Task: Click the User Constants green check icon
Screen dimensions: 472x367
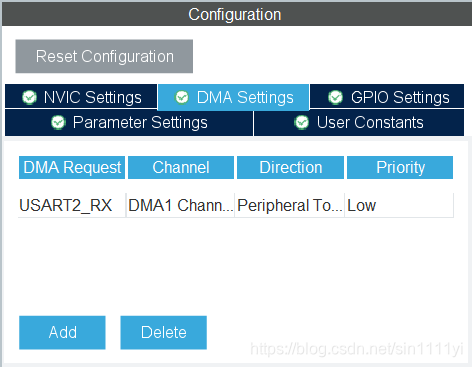Action: [x=302, y=122]
